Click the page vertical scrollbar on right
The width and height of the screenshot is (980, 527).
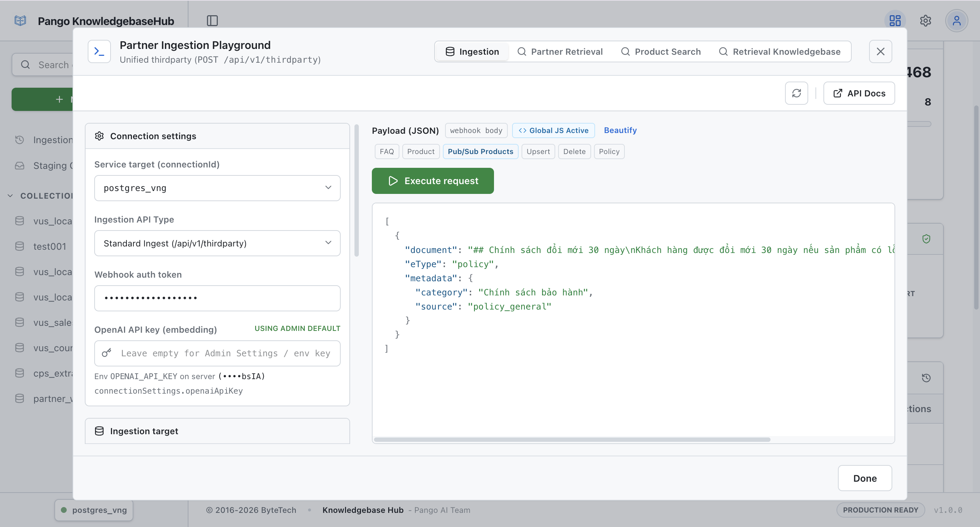click(x=976, y=207)
